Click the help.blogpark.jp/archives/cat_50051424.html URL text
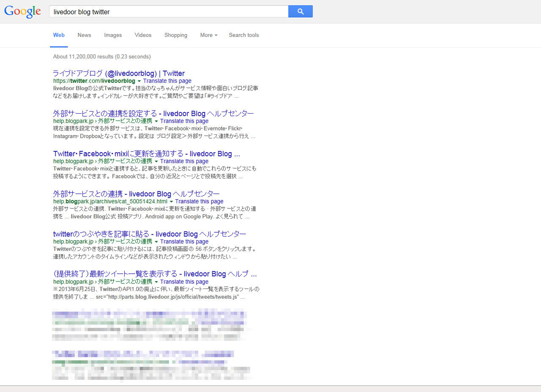This screenshot has height=392, width=541. point(110,201)
